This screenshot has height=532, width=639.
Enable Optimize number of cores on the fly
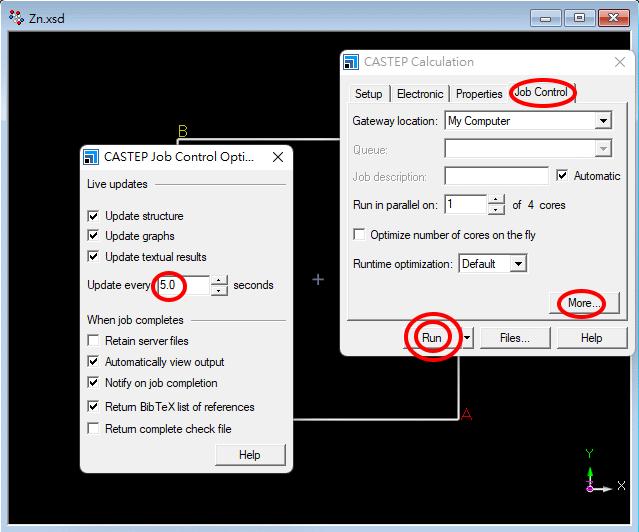(360, 235)
